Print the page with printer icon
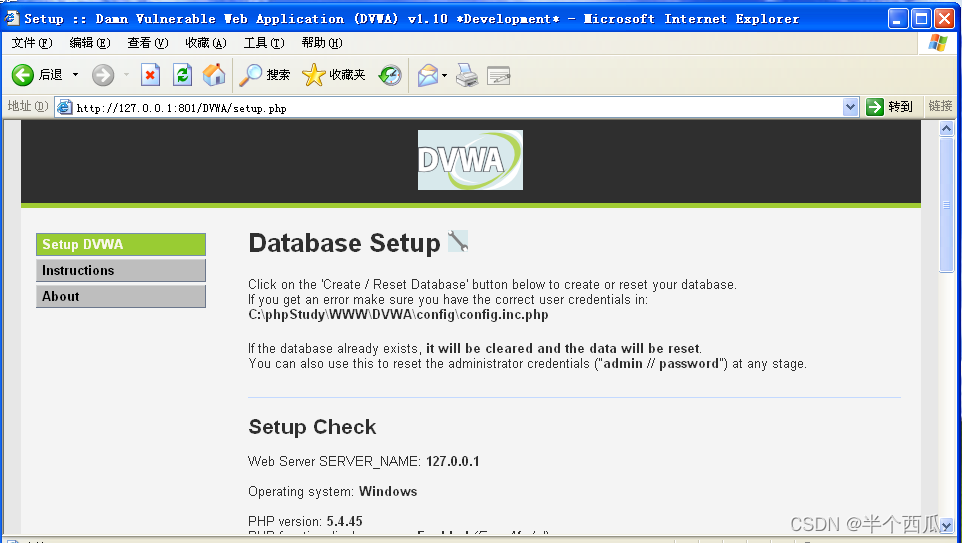962x543 pixels. pos(467,75)
